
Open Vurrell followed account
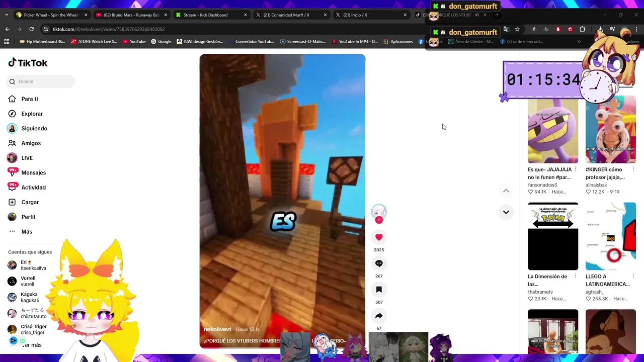pos(22,281)
